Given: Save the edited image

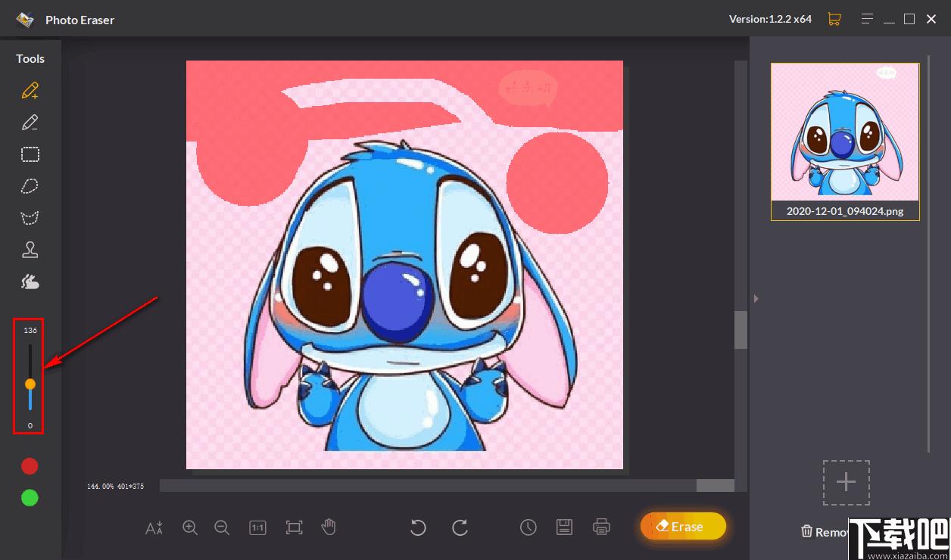Looking at the screenshot, I should pyautogui.click(x=564, y=527).
